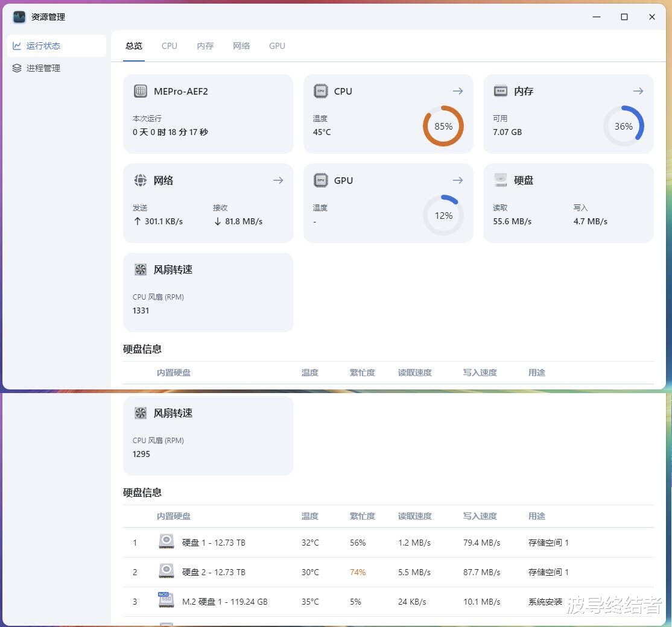Screen dimensions: 672x627
Task: Click the 1331 fan RPM value
Action: (141, 310)
